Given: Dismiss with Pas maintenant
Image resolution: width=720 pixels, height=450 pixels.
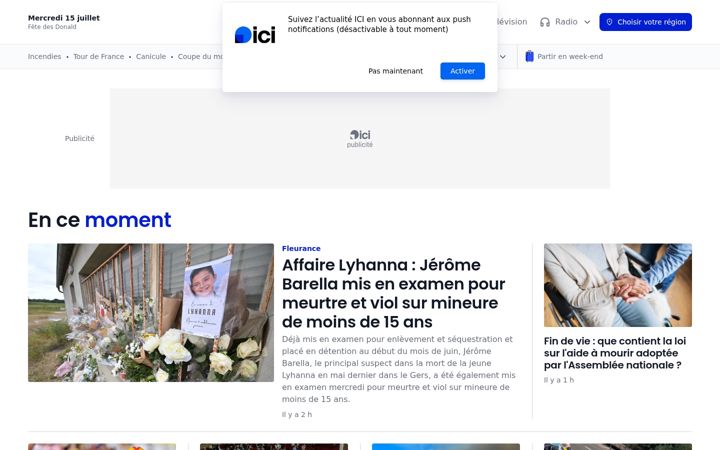Looking at the screenshot, I should coord(395,71).
